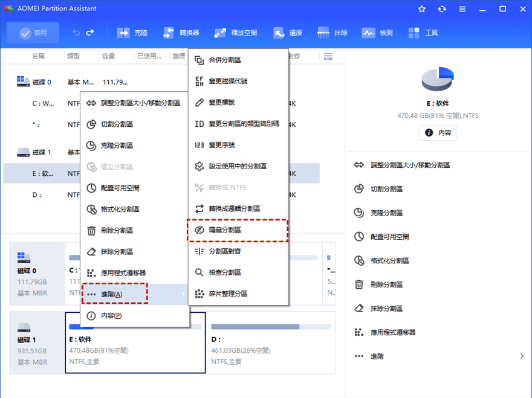The image size is (532, 398).
Task: Click the 套用 apply button
Action: click(x=33, y=33)
